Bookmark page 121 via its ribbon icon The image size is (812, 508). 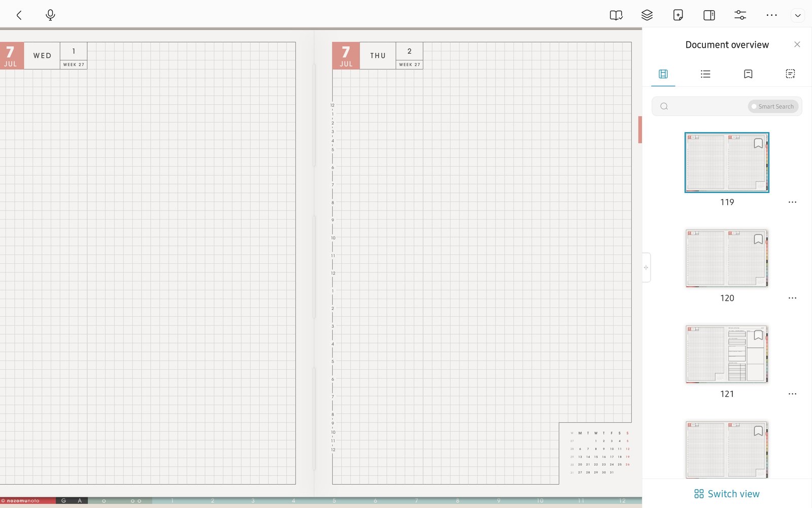point(758,335)
